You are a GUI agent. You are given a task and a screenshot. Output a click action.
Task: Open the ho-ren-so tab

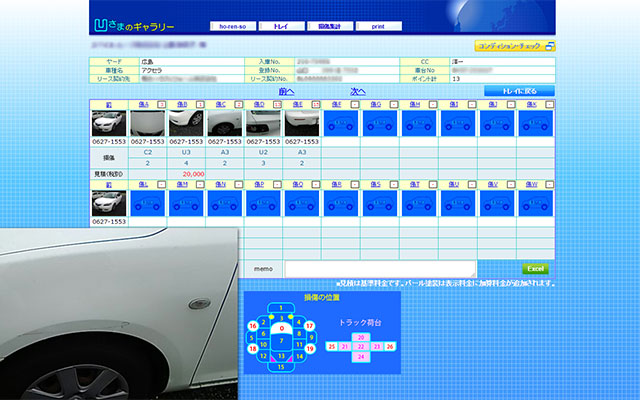pos(233,26)
